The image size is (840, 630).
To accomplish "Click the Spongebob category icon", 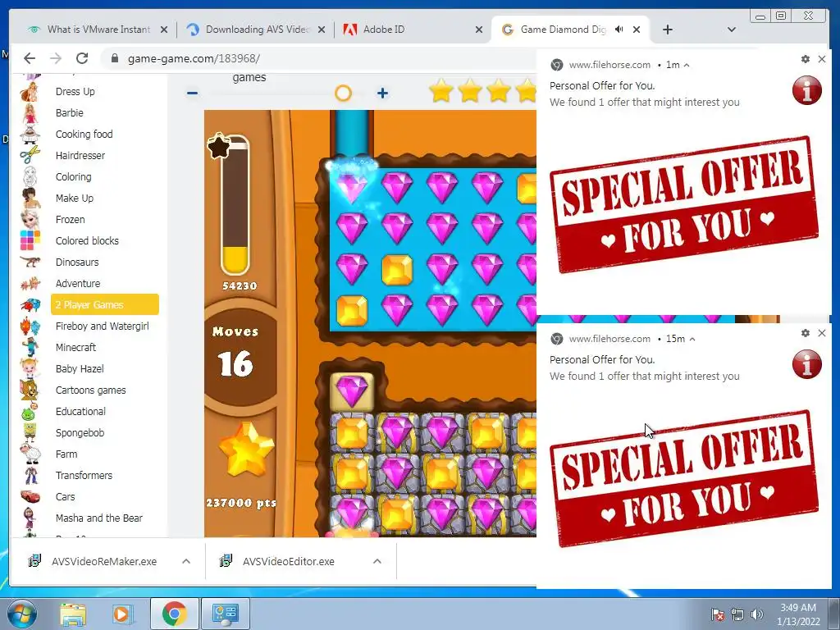I will pyautogui.click(x=30, y=432).
